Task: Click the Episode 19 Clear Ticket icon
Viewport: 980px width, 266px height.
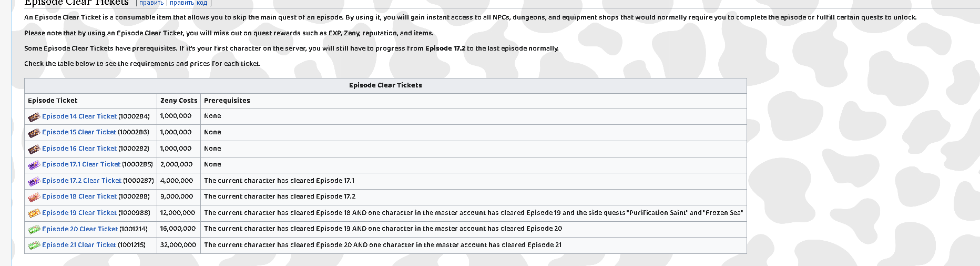Action: [x=34, y=213]
